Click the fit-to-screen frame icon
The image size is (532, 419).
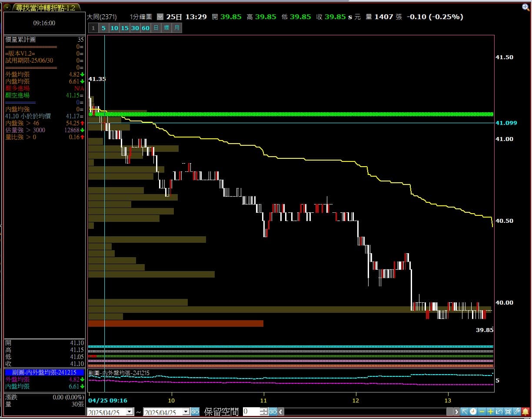pyautogui.click(x=508, y=412)
